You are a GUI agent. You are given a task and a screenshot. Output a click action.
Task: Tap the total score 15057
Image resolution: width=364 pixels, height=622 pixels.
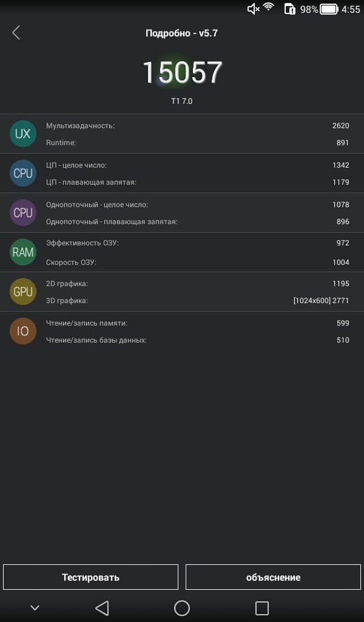coord(182,72)
